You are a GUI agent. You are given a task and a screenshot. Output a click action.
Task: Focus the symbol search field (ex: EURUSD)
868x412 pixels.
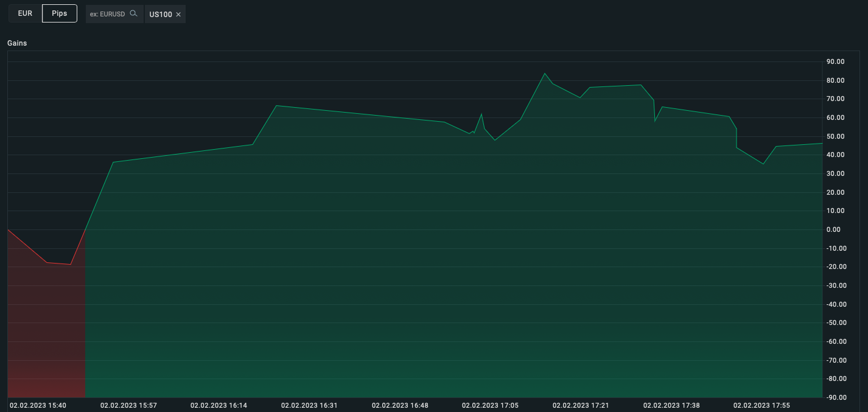[x=114, y=14]
